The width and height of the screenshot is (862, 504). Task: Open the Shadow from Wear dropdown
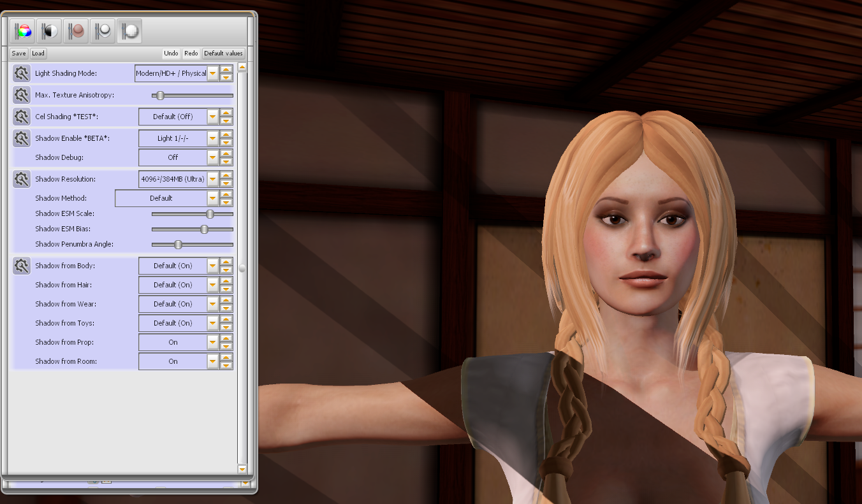213,304
